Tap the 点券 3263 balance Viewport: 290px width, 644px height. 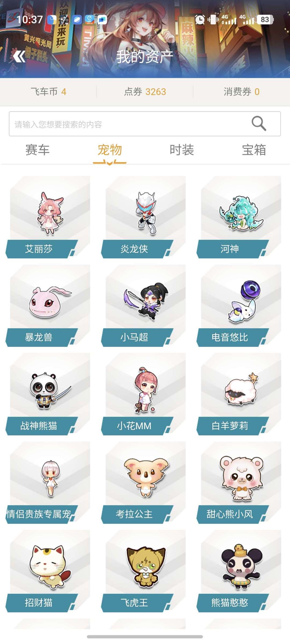[x=145, y=92]
